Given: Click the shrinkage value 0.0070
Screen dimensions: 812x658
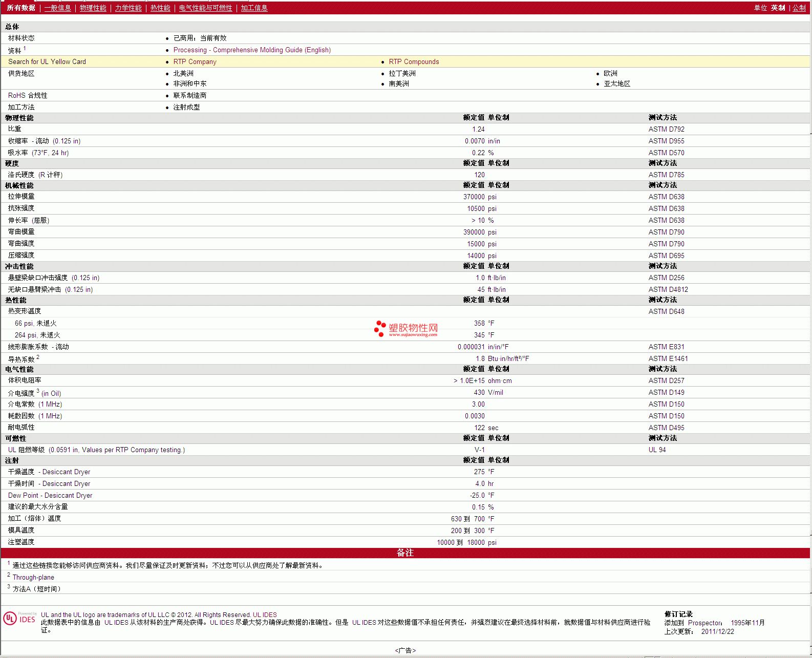Looking at the screenshot, I should (475, 141).
